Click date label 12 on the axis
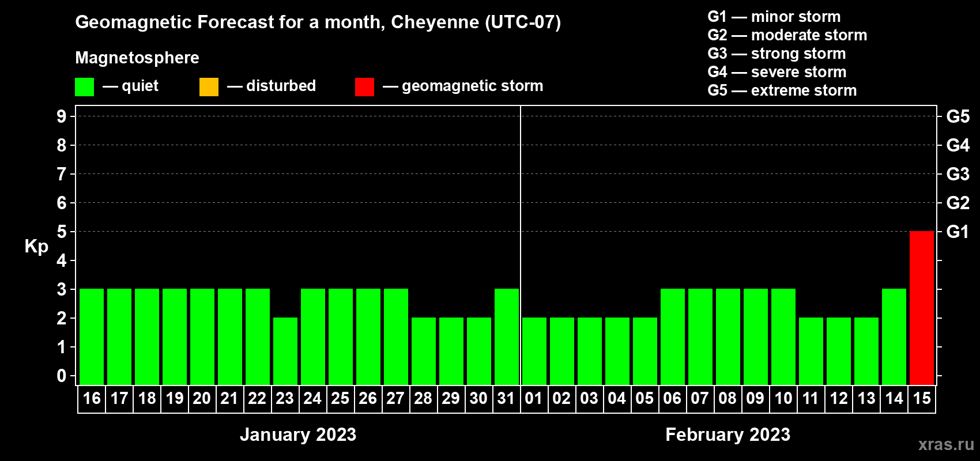This screenshot has width=980, height=461. 839,398
